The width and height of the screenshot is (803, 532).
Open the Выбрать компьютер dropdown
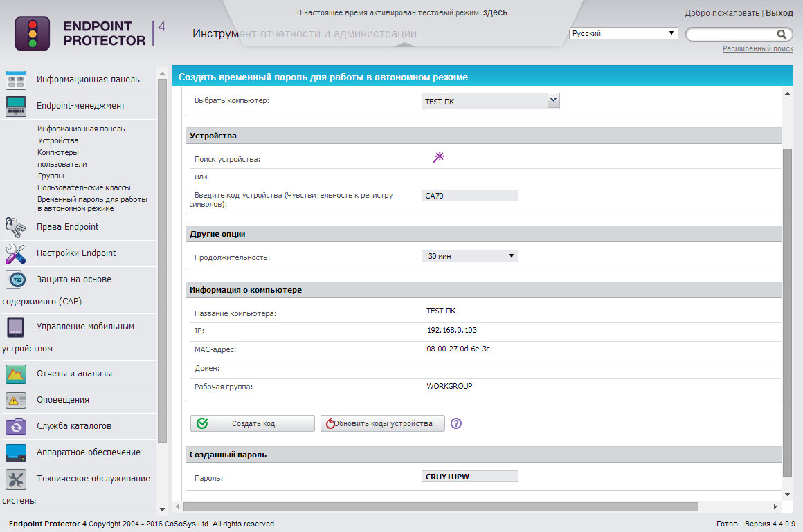(552, 100)
